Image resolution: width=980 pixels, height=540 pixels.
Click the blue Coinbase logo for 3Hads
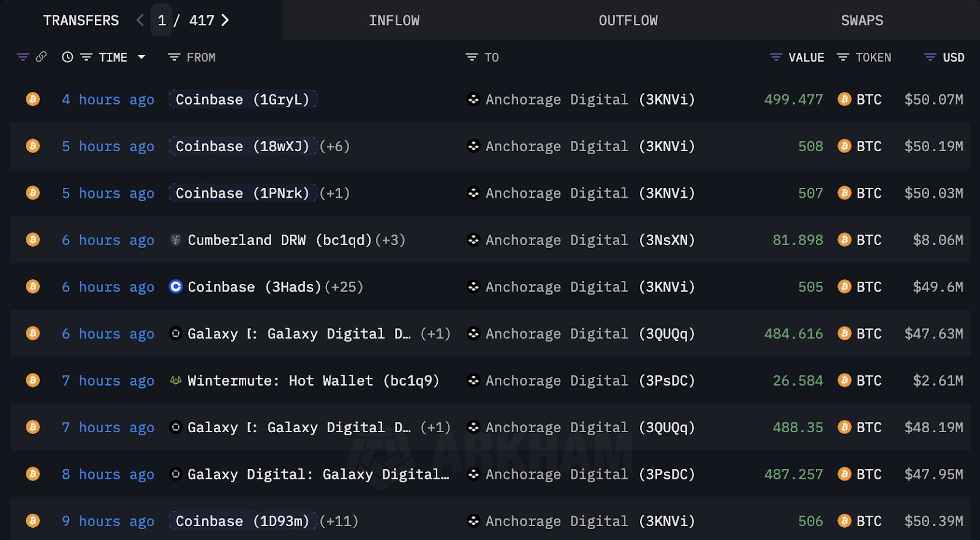click(x=176, y=287)
